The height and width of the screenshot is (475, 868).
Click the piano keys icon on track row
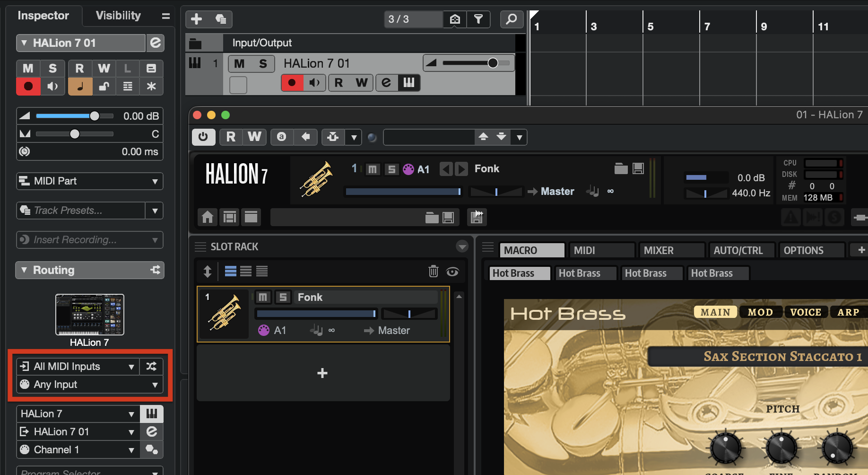409,83
